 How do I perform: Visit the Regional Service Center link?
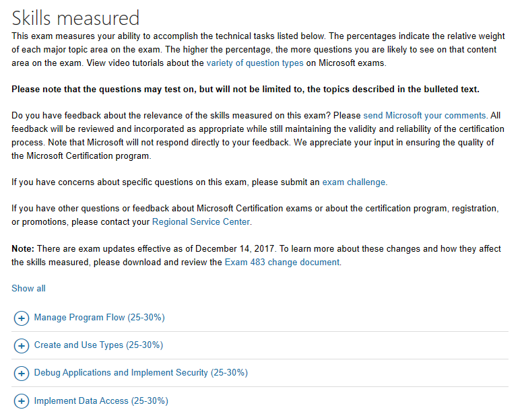(201, 222)
